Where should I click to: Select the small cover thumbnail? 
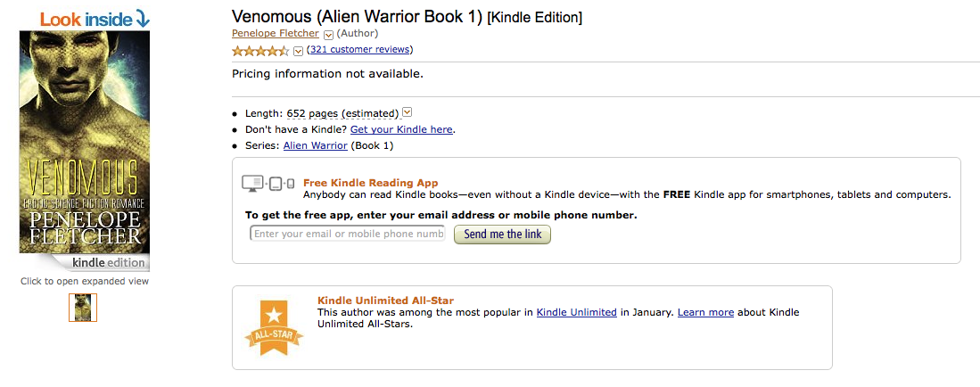click(x=83, y=308)
